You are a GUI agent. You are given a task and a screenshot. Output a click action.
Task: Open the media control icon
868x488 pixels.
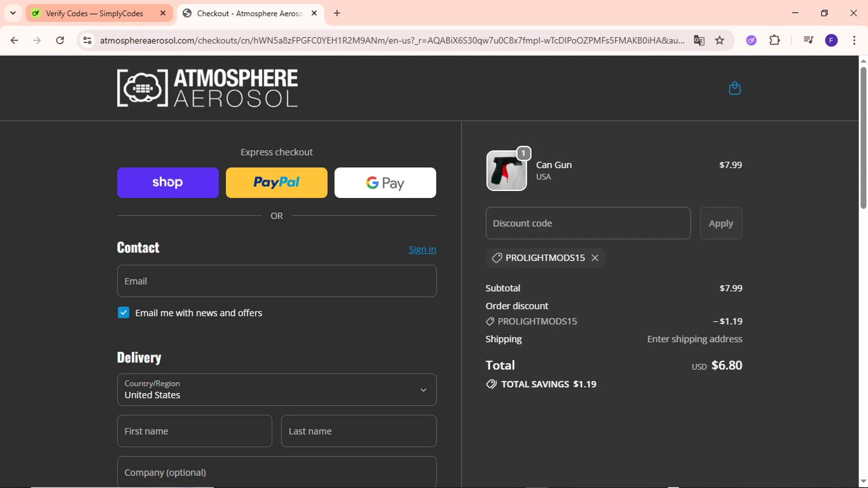808,41
